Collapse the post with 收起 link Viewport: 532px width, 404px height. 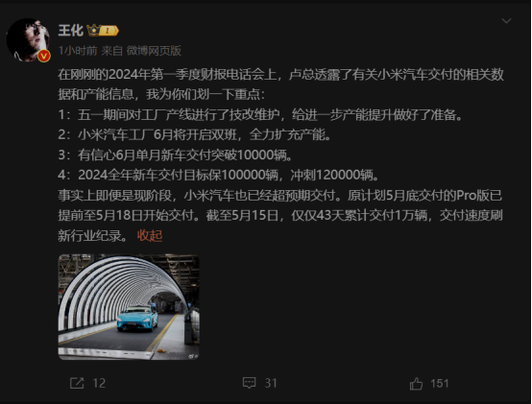150,235
